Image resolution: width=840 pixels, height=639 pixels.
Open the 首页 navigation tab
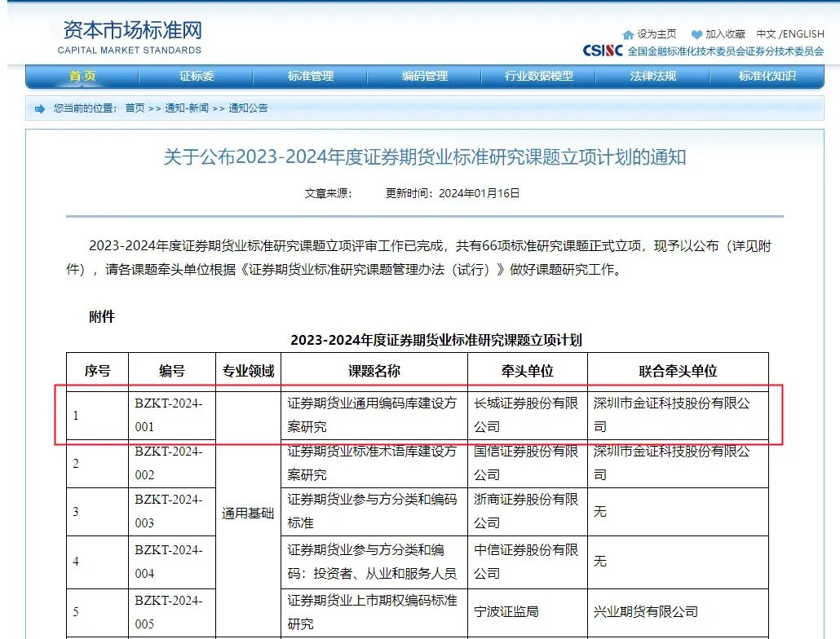pyautogui.click(x=82, y=76)
